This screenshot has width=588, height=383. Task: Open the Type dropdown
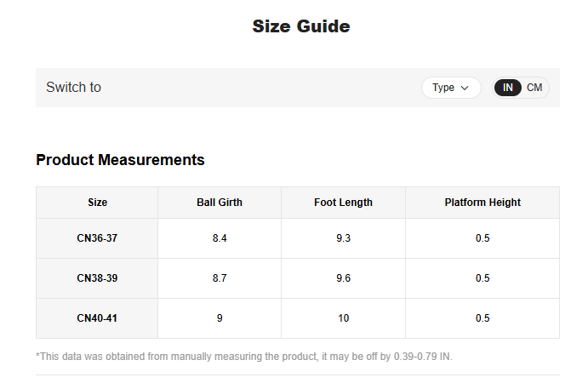tap(450, 88)
